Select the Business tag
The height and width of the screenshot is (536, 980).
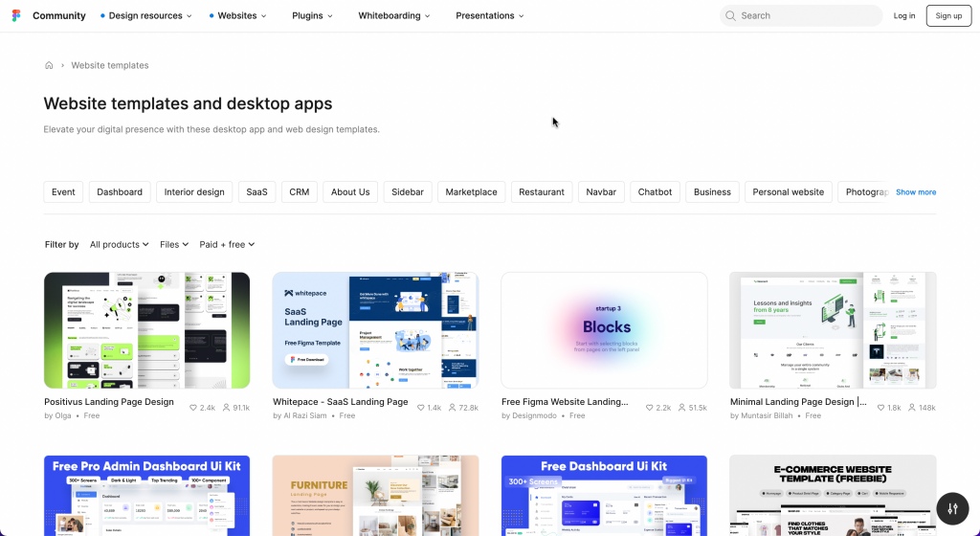click(x=712, y=191)
